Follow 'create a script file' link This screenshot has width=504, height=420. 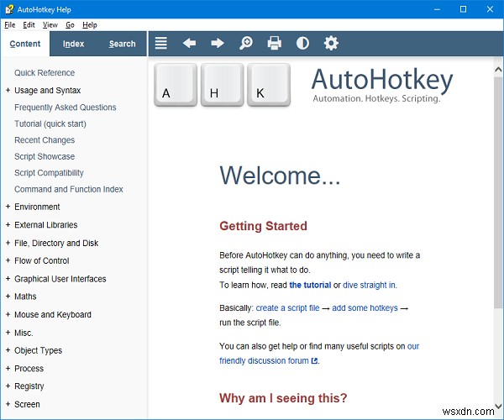click(x=287, y=307)
